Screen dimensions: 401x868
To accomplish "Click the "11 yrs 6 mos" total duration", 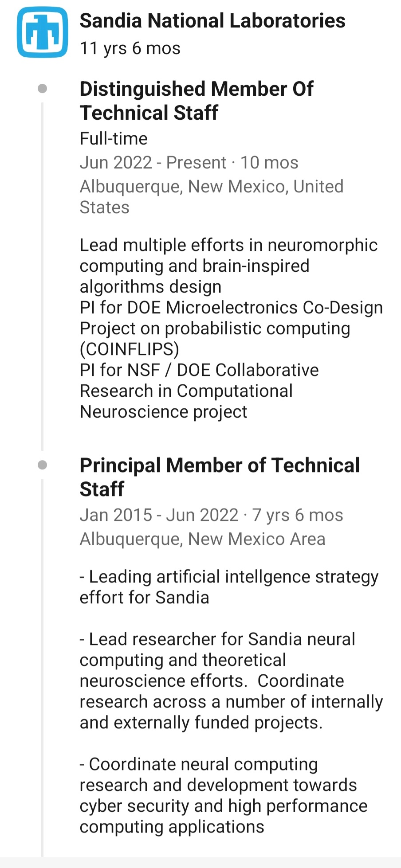I will tap(130, 48).
